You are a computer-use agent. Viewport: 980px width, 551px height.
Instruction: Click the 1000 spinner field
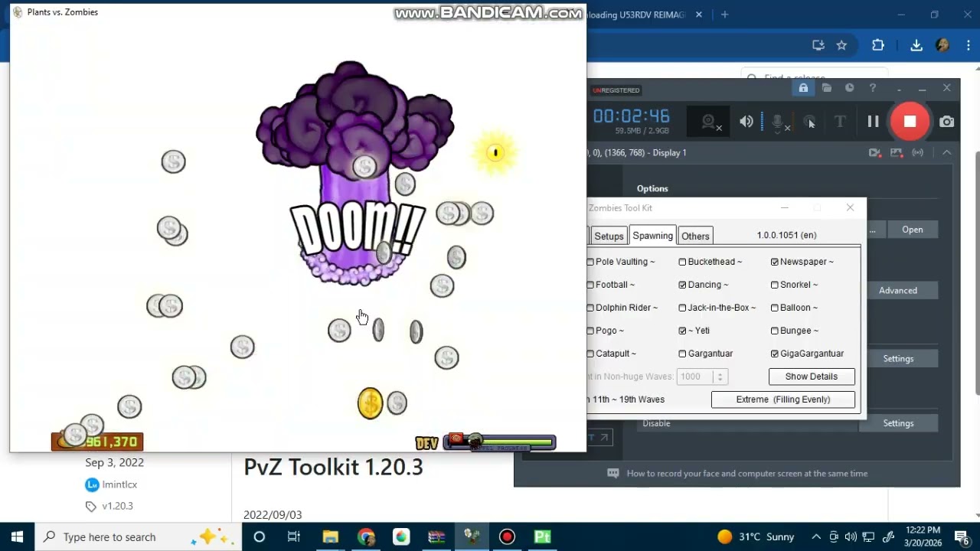tap(701, 377)
